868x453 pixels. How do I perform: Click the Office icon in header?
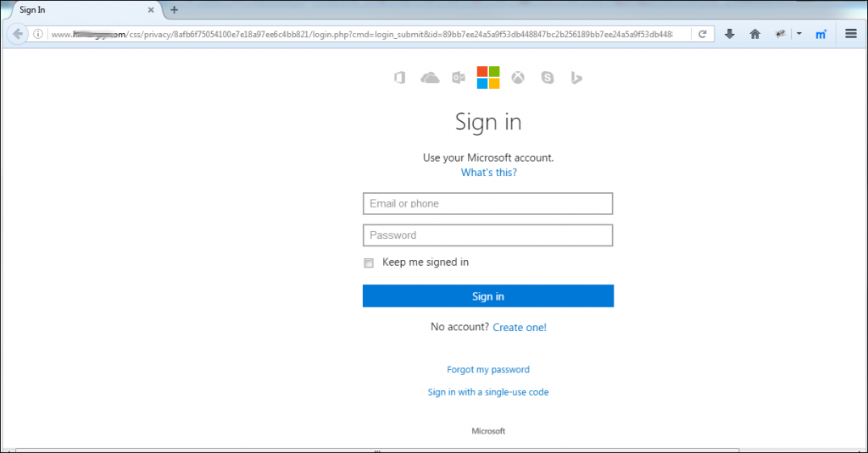pyautogui.click(x=400, y=77)
